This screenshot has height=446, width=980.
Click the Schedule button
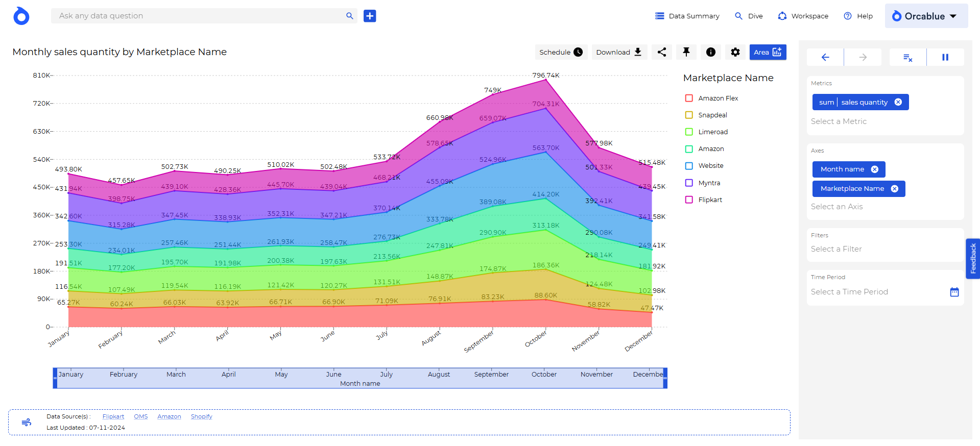[x=561, y=52]
